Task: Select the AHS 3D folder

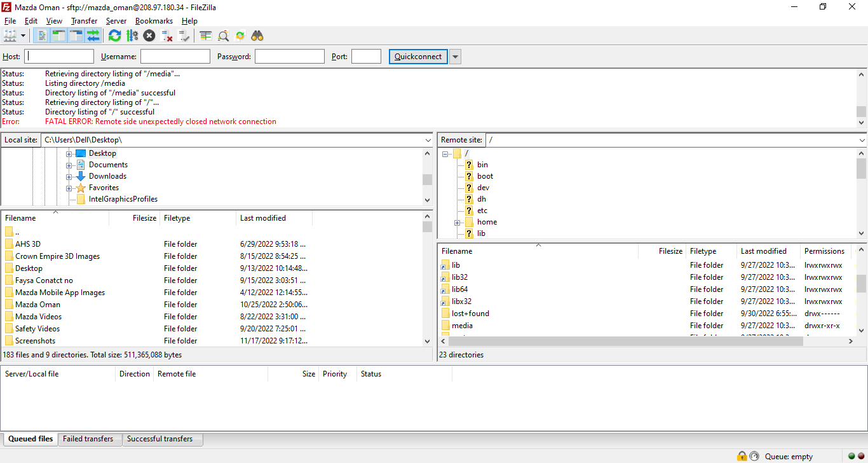Action: pyautogui.click(x=28, y=244)
